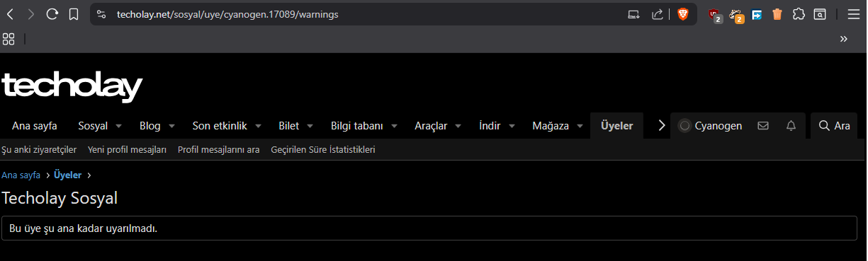Open site settings icon in address bar

pyautogui.click(x=101, y=14)
